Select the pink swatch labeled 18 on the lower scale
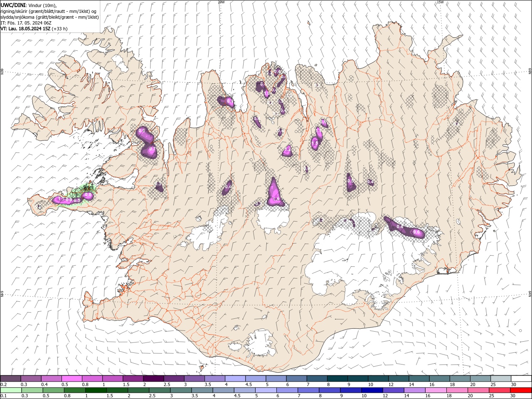This screenshot has height=399, width=532. pyautogui.click(x=456, y=390)
